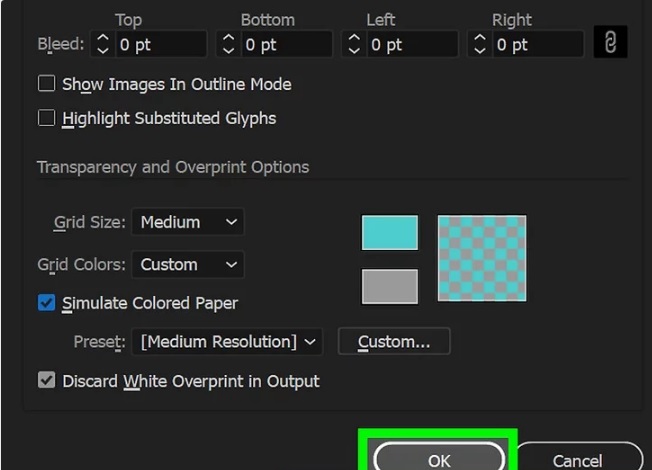Click the Right bleed value field
The width and height of the screenshot is (652, 470).
coord(538,44)
